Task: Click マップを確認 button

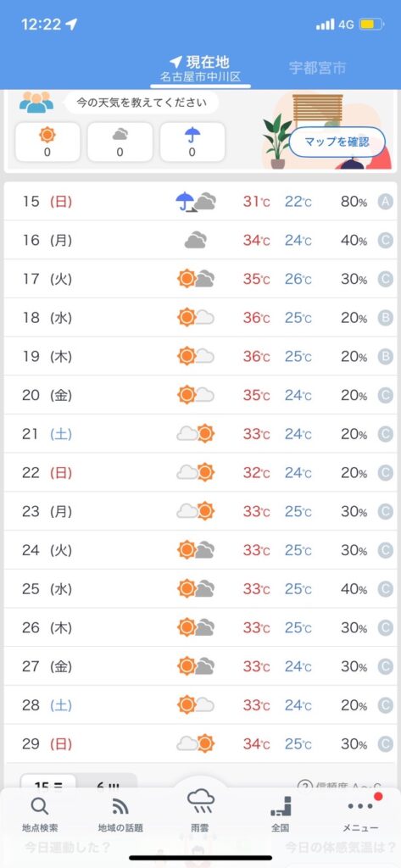Action: tap(337, 142)
